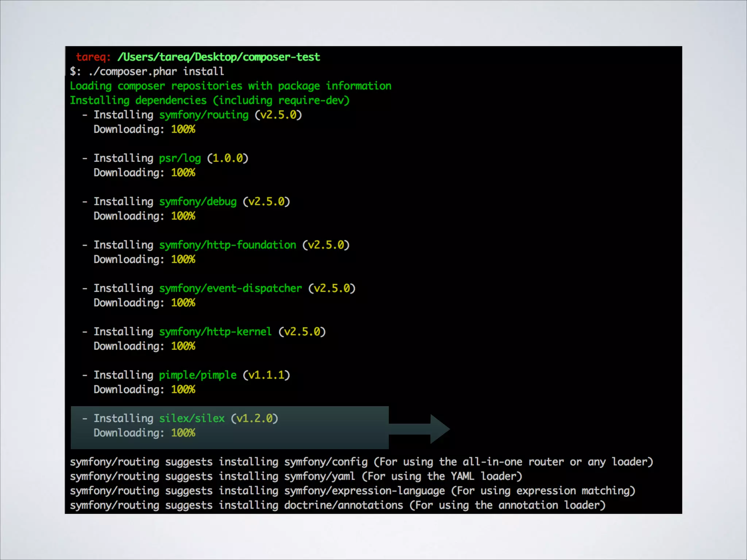The width and height of the screenshot is (747, 560).
Task: Click the symfony/http-kernel package name
Action: click(215, 332)
